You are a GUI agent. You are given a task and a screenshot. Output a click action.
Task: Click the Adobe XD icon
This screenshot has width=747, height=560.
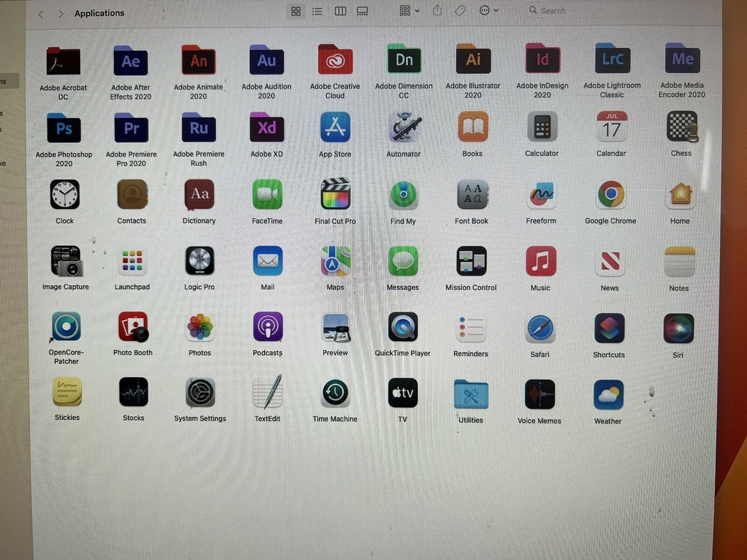pos(266,127)
